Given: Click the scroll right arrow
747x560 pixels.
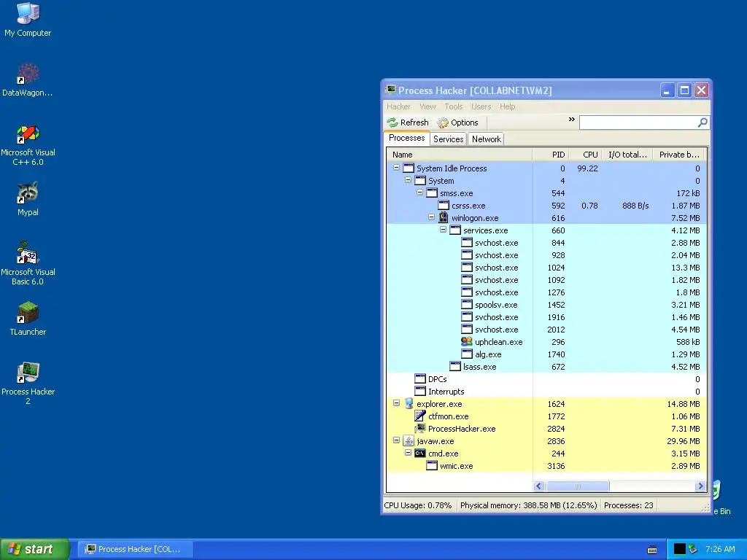Looking at the screenshot, I should [x=700, y=486].
